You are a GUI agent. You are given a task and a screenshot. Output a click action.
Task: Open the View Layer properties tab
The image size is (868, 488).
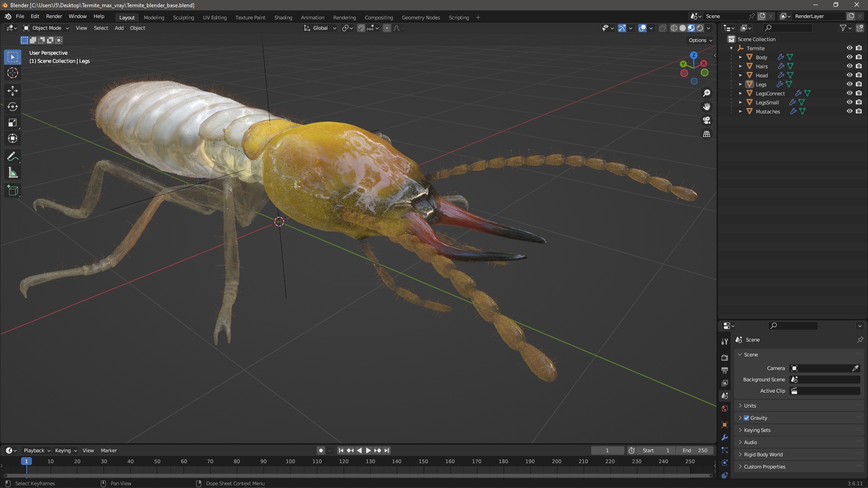tap(725, 383)
